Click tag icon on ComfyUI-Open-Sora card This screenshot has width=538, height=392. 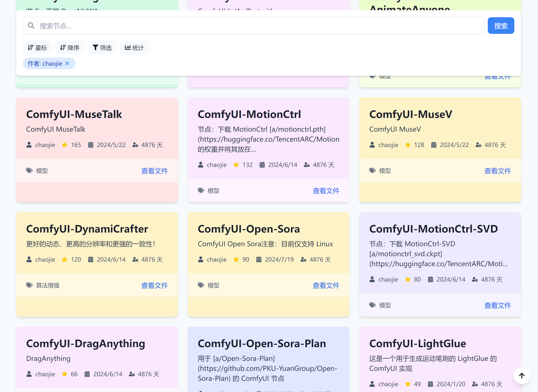[201, 285]
